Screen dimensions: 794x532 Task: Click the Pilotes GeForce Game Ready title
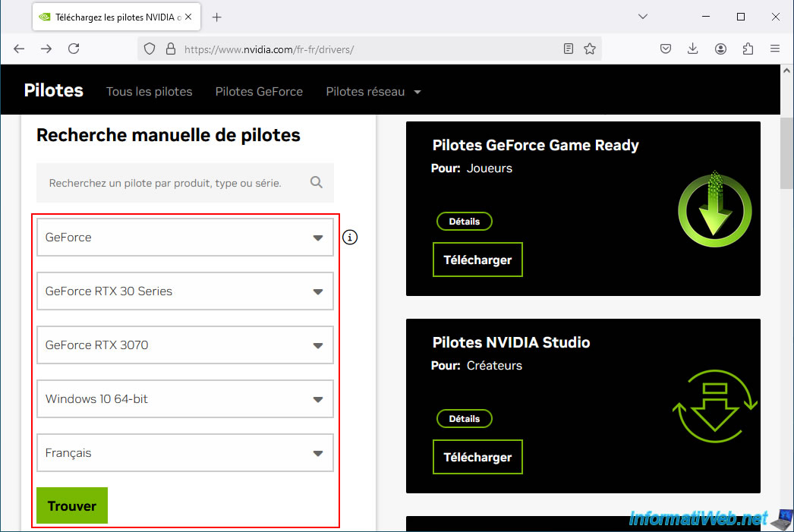(x=535, y=145)
